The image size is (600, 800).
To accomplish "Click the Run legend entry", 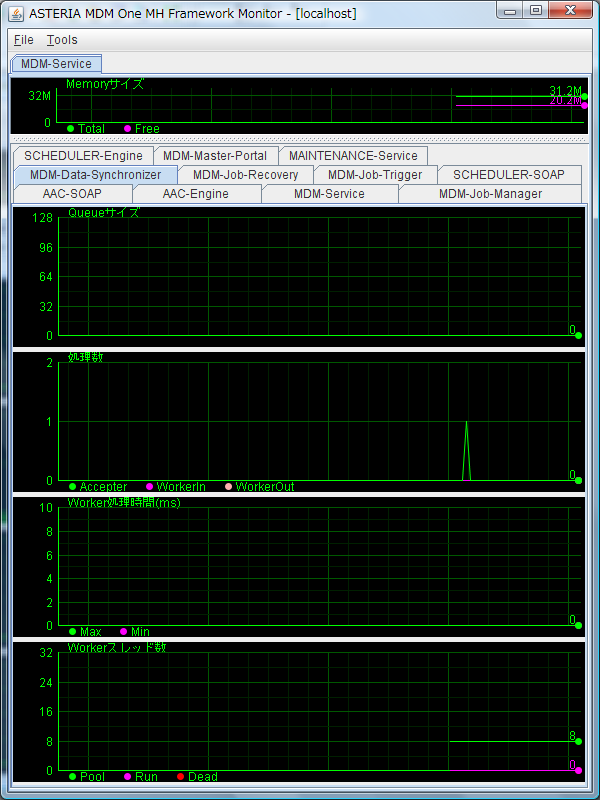I will 141,777.
